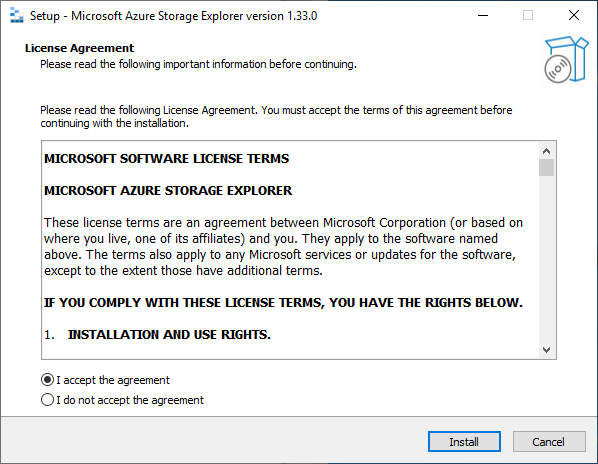598x464 pixels.
Task: Click the license text scrollbar thumb
Action: 546,168
